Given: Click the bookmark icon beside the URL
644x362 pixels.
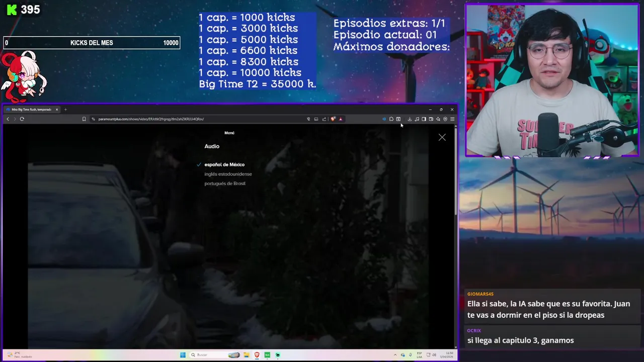Looking at the screenshot, I should click(x=84, y=119).
